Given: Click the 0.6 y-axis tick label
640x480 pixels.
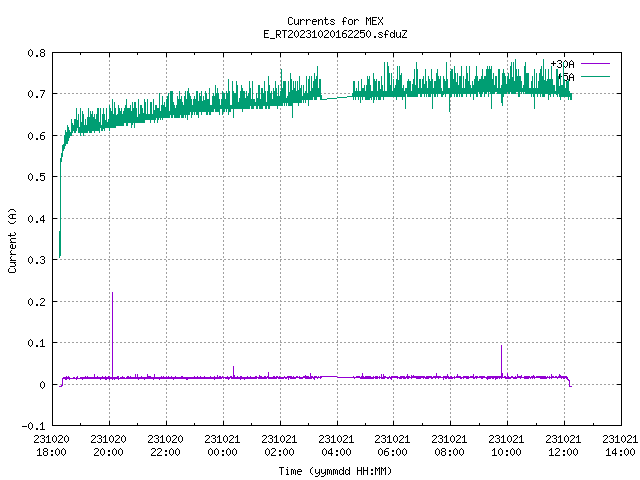Looking at the screenshot, I should [x=36, y=136].
